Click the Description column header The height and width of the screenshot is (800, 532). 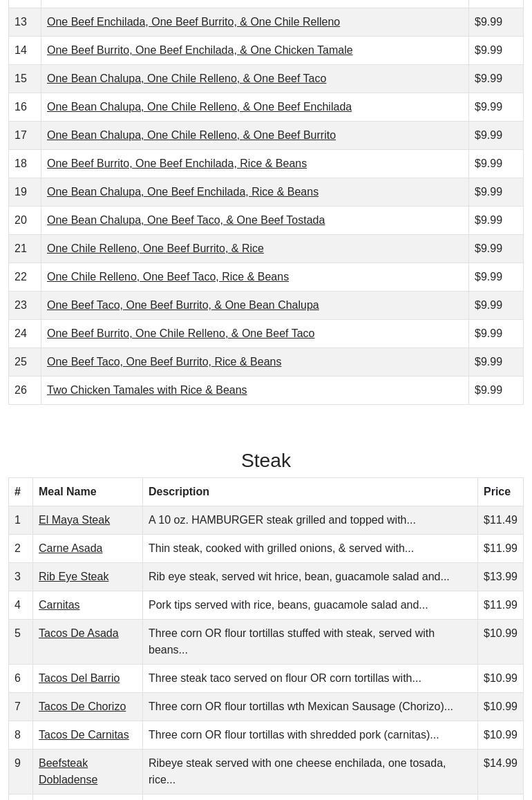[x=178, y=491]
